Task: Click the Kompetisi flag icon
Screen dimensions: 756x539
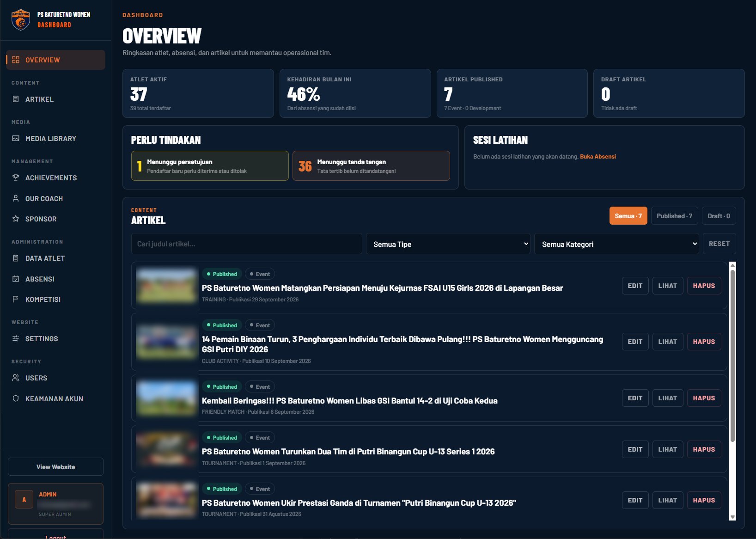Action: (16, 299)
